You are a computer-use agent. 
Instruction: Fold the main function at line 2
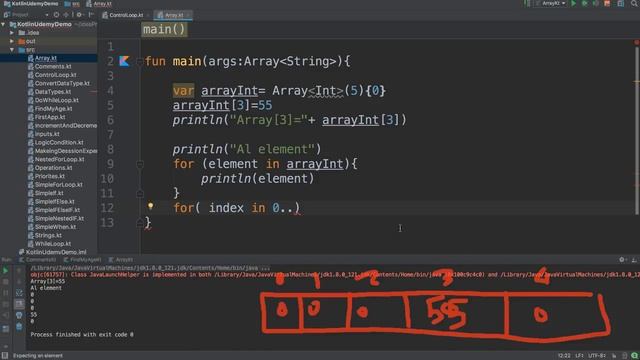coord(140,62)
